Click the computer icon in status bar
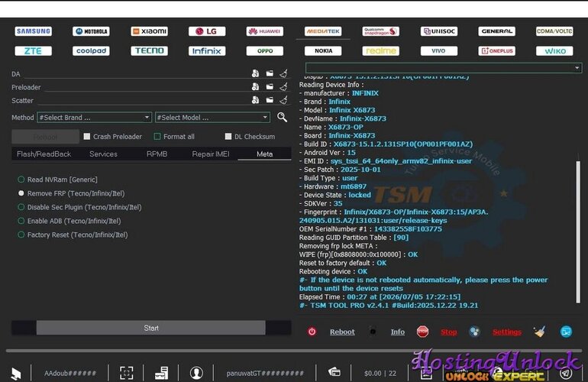Screen dimensions: 588x382 [16, 374]
